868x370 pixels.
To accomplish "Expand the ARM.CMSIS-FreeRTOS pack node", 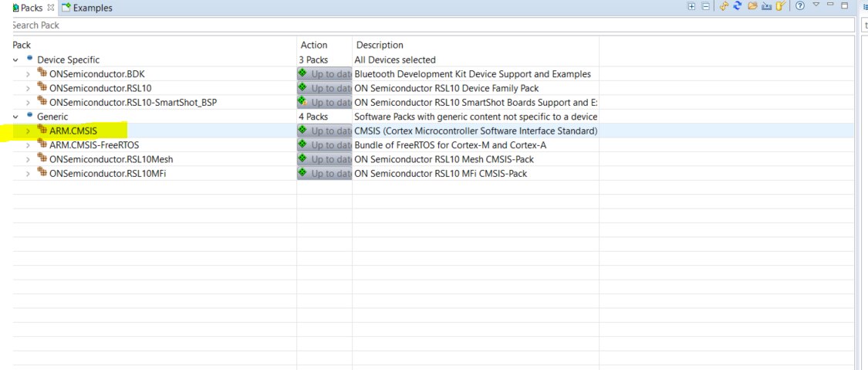I will [x=29, y=145].
